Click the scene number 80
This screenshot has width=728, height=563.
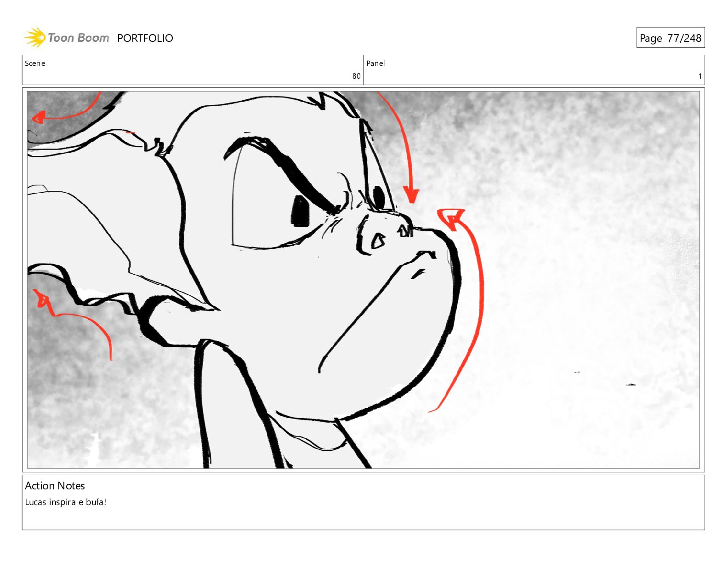click(x=356, y=76)
